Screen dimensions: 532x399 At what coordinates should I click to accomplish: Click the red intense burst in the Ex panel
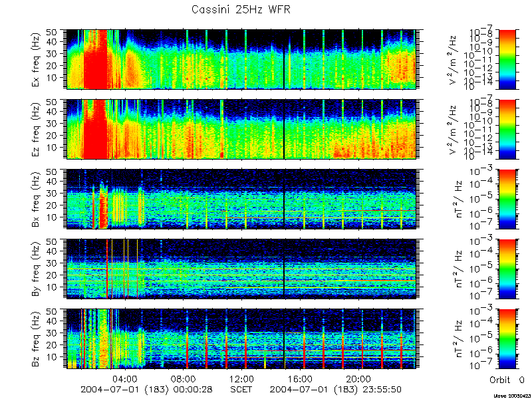click(95, 59)
